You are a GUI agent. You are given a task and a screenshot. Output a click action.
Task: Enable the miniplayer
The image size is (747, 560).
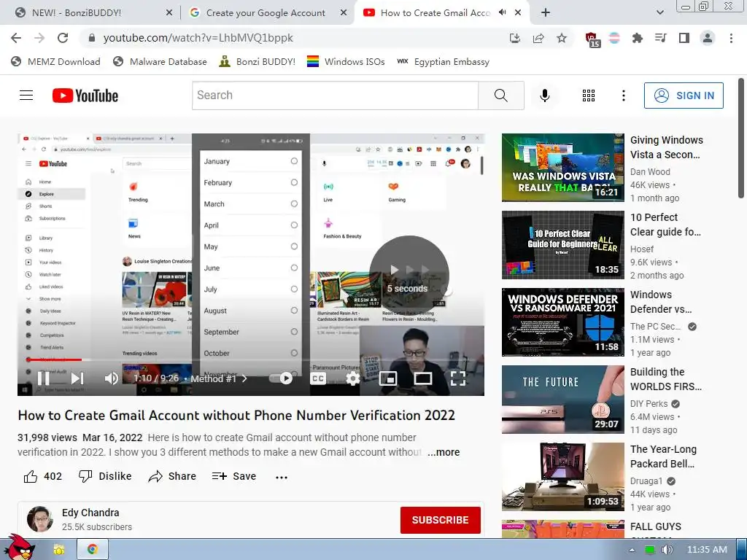[x=388, y=378]
